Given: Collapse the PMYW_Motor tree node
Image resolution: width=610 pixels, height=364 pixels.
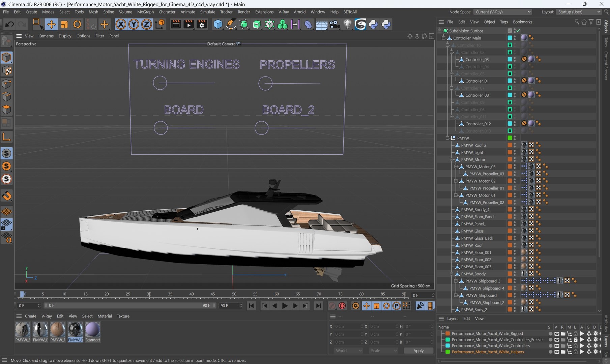Looking at the screenshot, I should click(452, 159).
